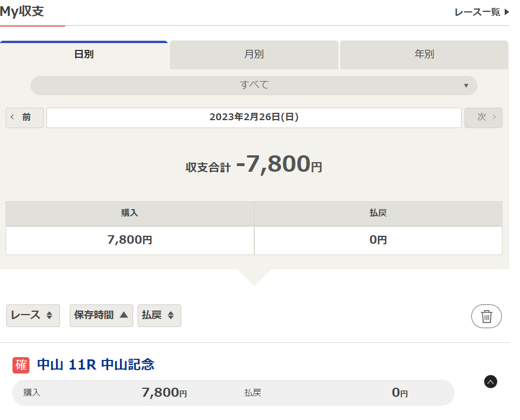The image size is (520, 420).
Task: Open the すべて filter dropdown
Action: 254,85
